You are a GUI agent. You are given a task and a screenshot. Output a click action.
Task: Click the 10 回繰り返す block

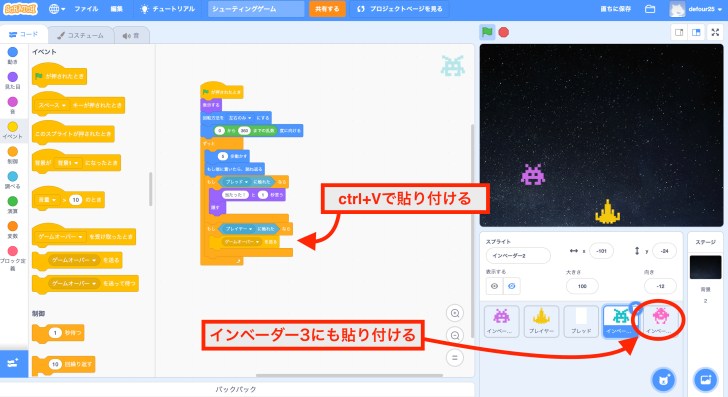point(64,364)
